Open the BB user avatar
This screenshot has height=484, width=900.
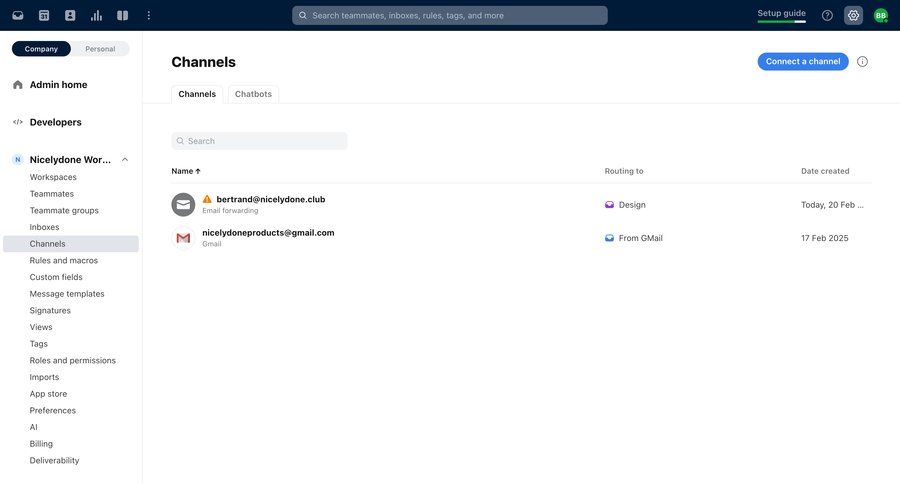880,16
